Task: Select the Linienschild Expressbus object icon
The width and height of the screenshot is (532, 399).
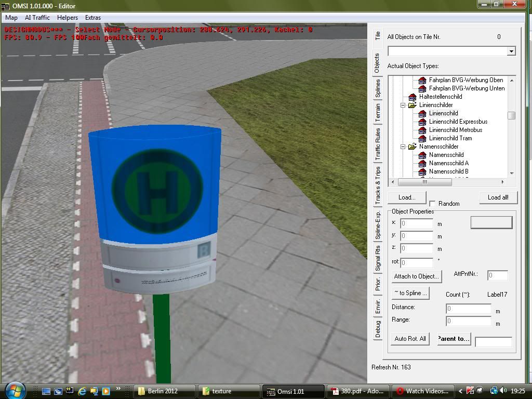Action: (422, 122)
